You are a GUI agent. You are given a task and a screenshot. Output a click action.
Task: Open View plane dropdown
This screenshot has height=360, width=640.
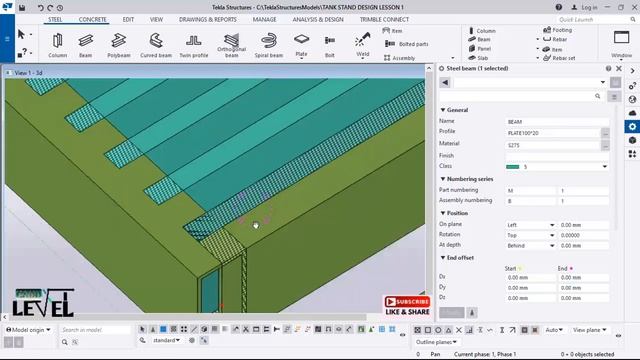pos(589,330)
